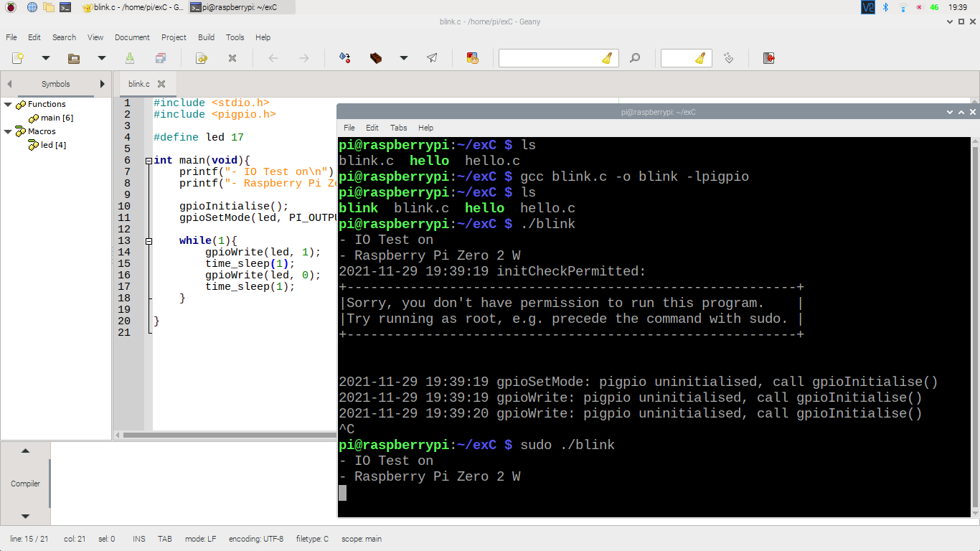The width and height of the screenshot is (980, 551).
Task: Start a search with the magnifier icon
Action: pos(634,58)
